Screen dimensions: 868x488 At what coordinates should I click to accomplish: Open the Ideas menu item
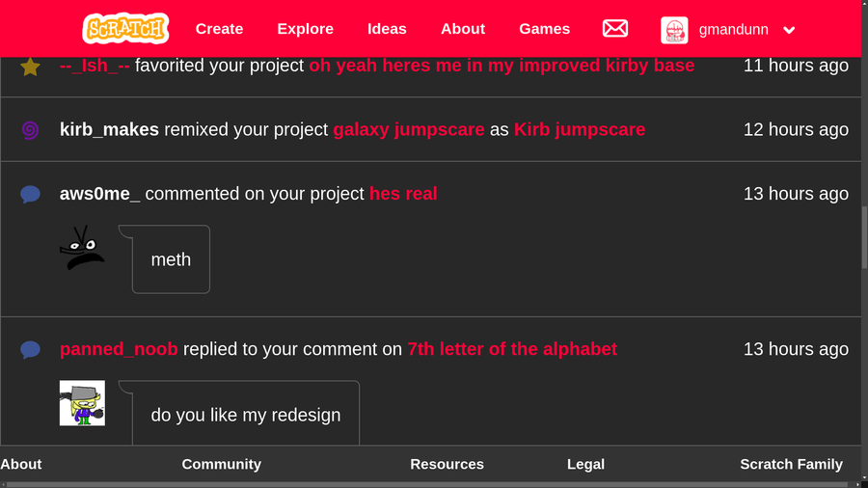pyautogui.click(x=387, y=29)
